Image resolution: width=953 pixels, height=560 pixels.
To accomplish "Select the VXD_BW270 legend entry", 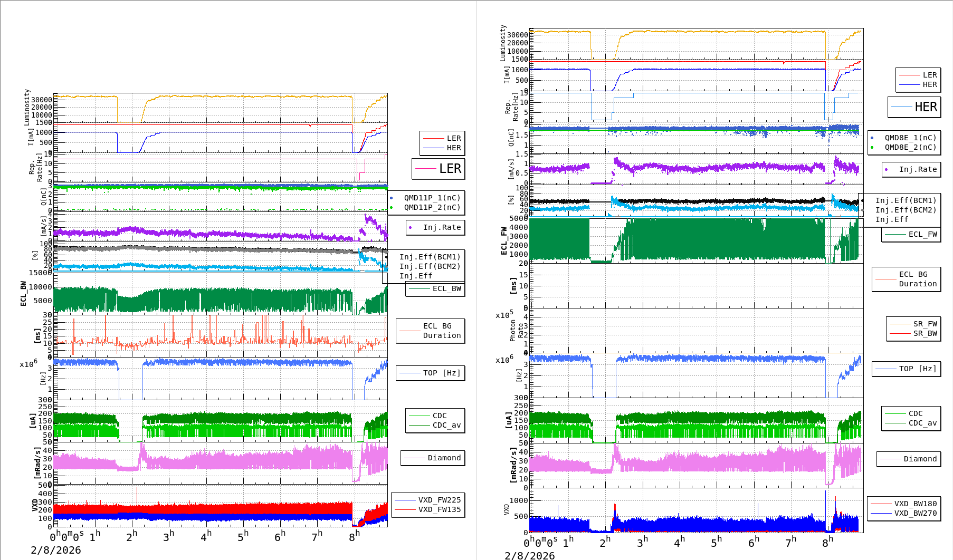I will (x=904, y=513).
